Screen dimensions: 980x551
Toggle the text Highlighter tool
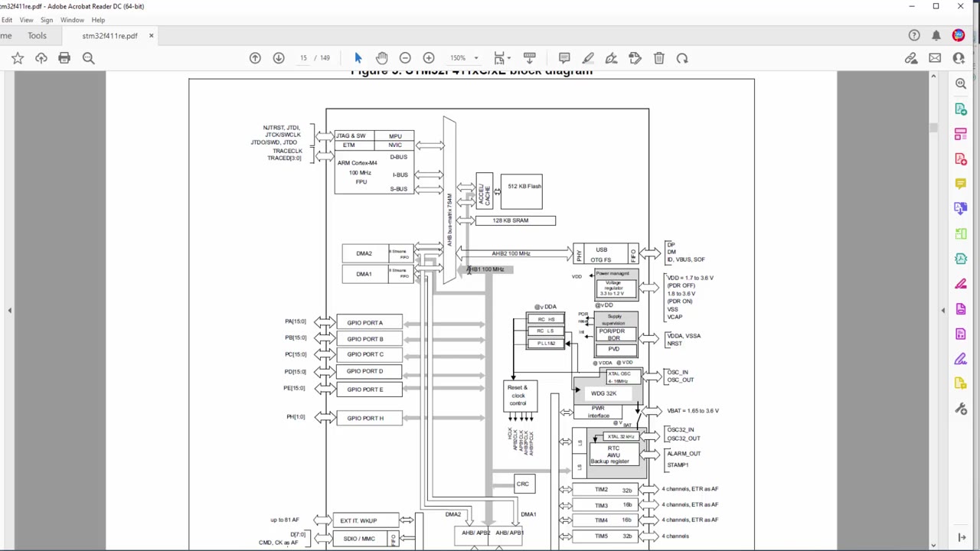588,58
